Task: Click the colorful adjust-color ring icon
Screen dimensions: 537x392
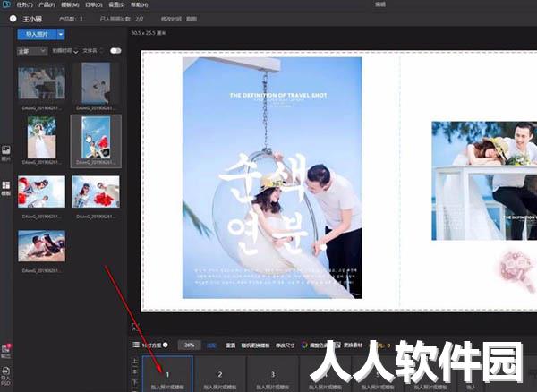Action: point(304,345)
